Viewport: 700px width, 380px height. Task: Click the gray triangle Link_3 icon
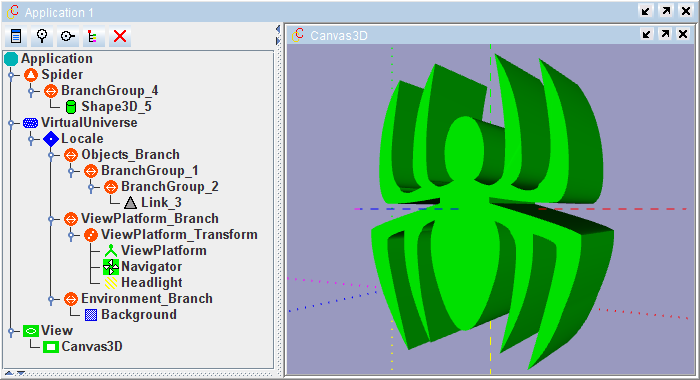pos(130,203)
